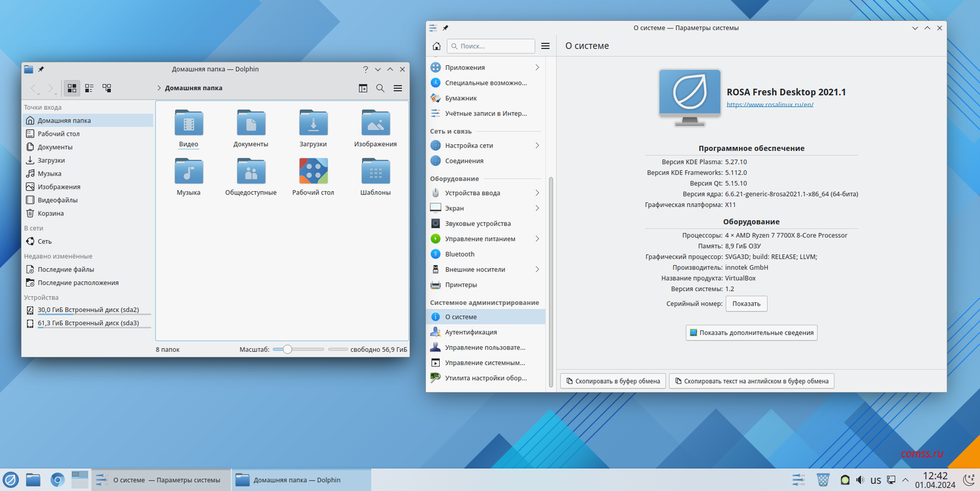Viewport: 980px width, 491px height.
Task: Adjust the Масштаб zoom slider
Action: [x=287, y=349]
